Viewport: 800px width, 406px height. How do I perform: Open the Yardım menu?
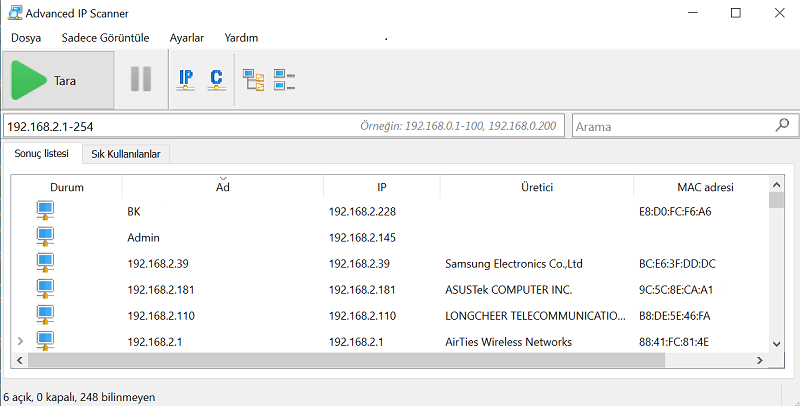coord(241,38)
